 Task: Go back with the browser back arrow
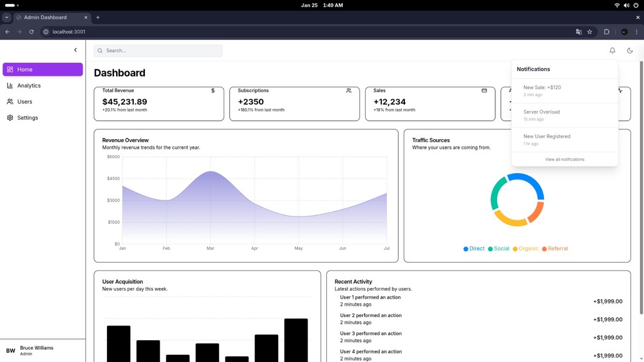[8, 31]
